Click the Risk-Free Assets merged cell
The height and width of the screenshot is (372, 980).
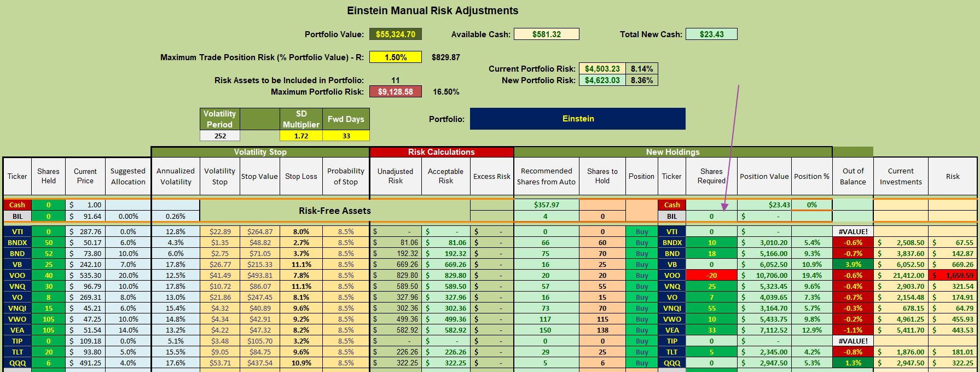335,211
